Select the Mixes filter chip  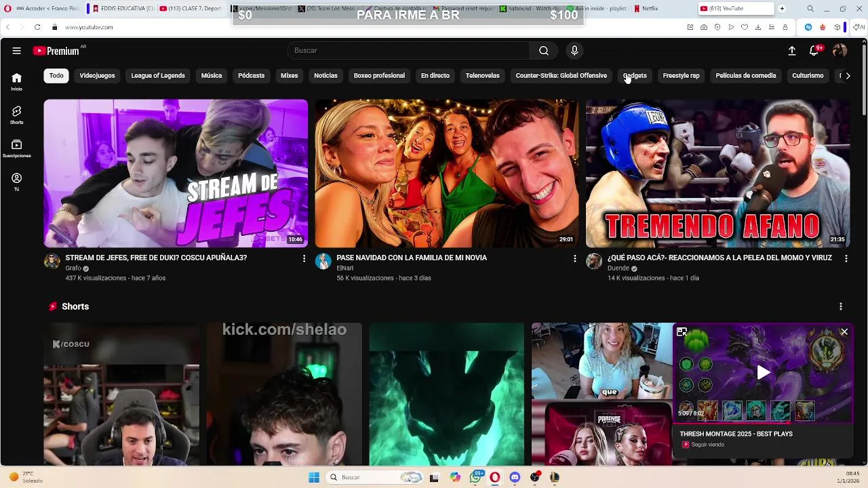coord(290,76)
